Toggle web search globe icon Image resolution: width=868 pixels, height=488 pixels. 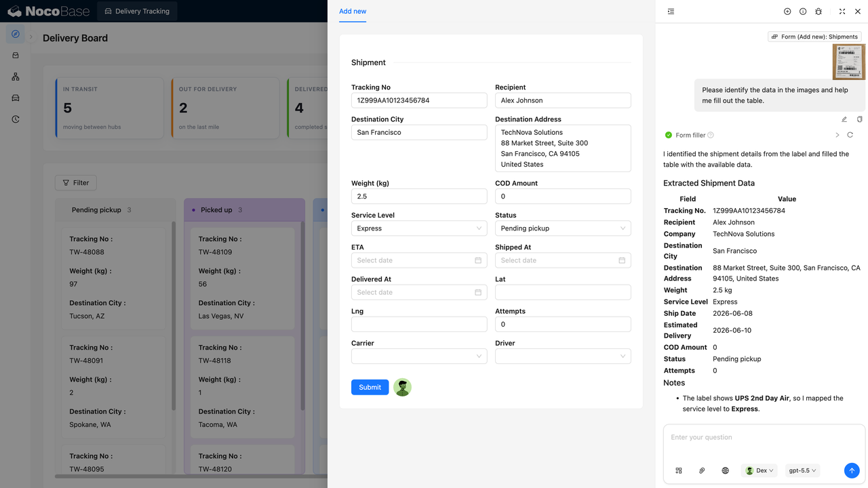725,470
